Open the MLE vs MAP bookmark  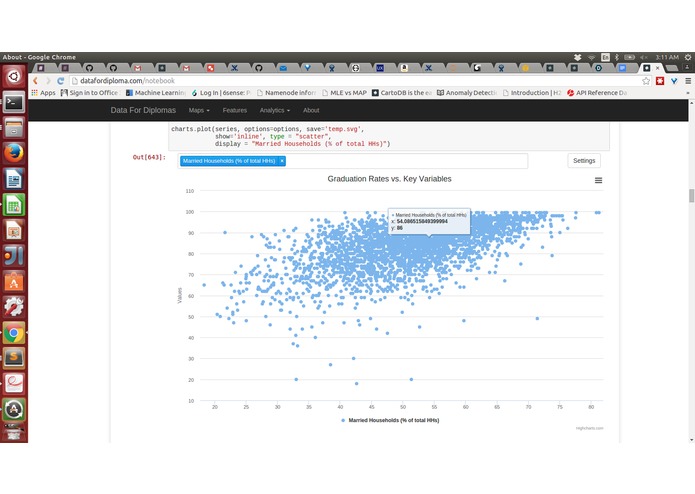coord(344,93)
